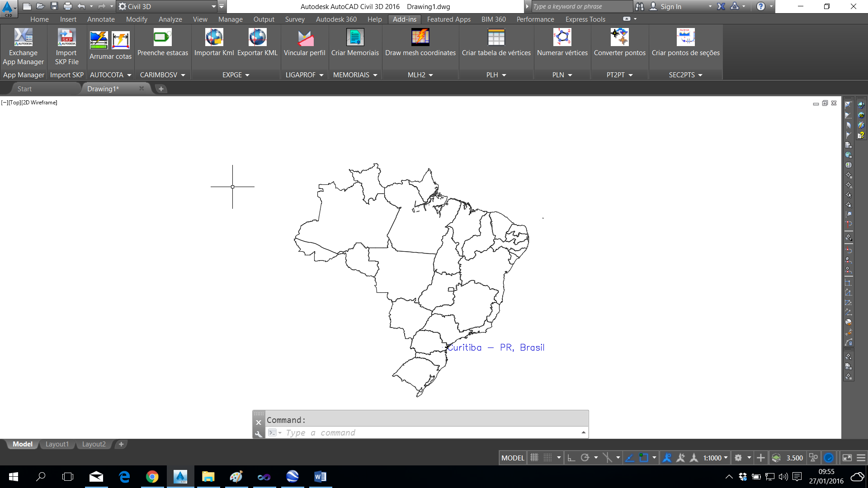868x488 pixels.
Task: Open File Explorer from taskbar
Action: pyautogui.click(x=208, y=477)
